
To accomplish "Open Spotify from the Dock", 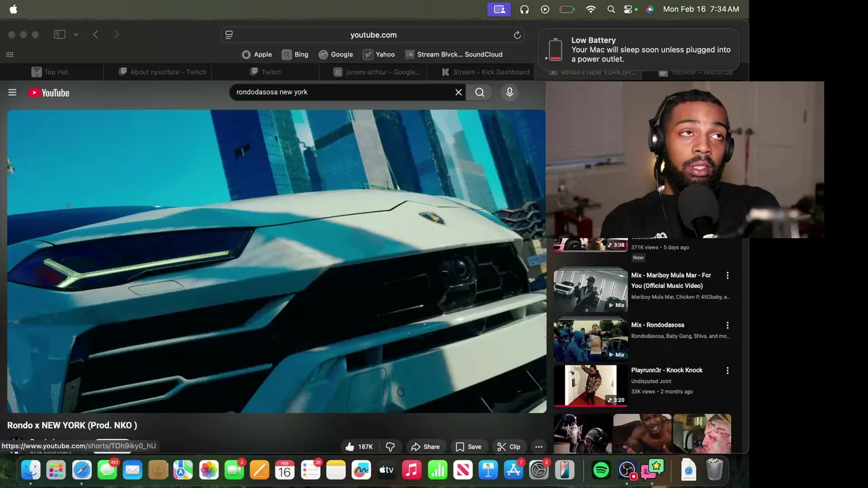I will pos(601,470).
